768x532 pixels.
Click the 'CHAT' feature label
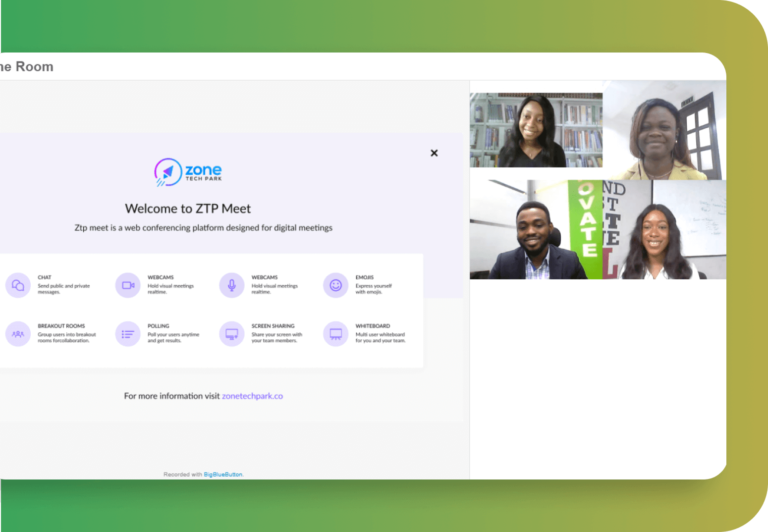click(x=44, y=277)
